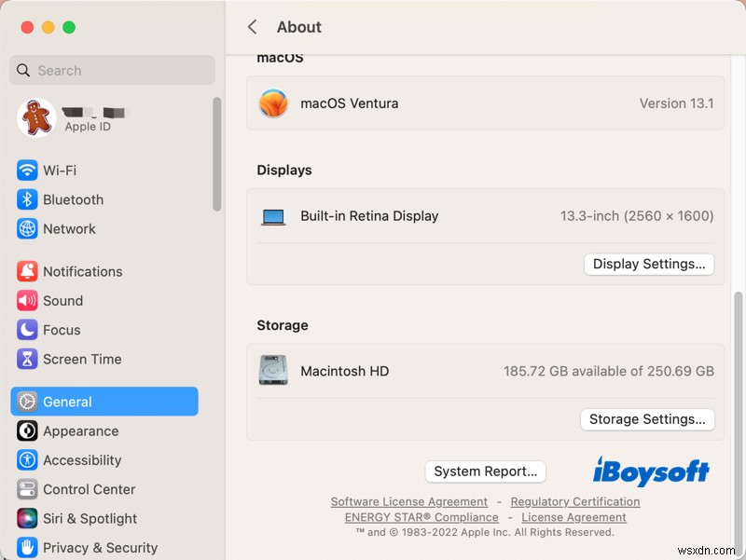Click the Control Center icon
Viewport: 746px width, 560px height.
[x=27, y=489]
